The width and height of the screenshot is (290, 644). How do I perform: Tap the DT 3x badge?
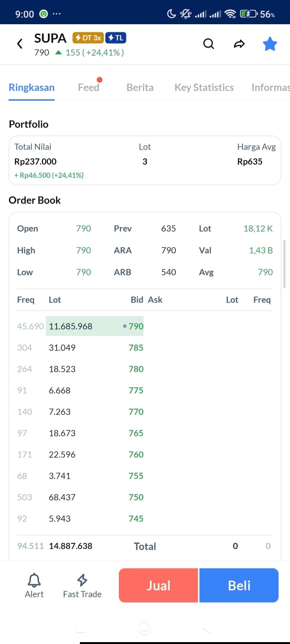[x=88, y=38]
